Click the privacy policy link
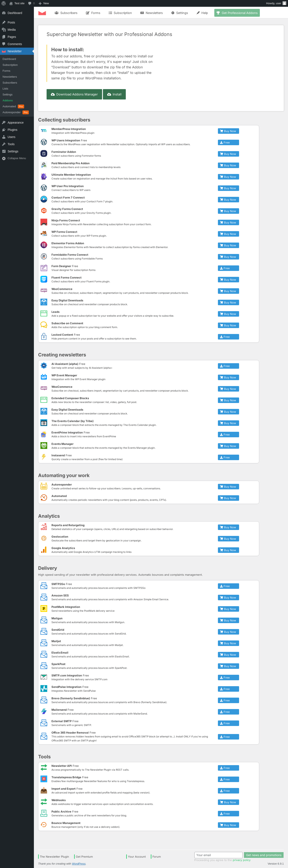The width and height of the screenshot is (288, 868). 241,860
